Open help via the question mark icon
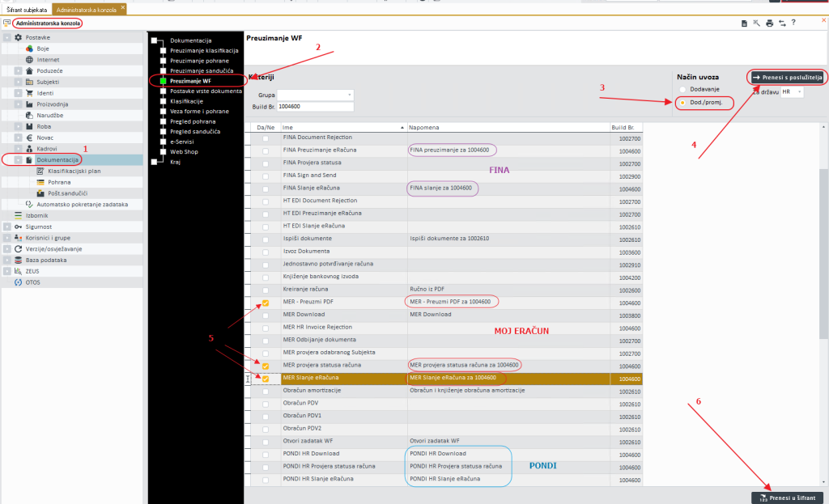 click(794, 23)
